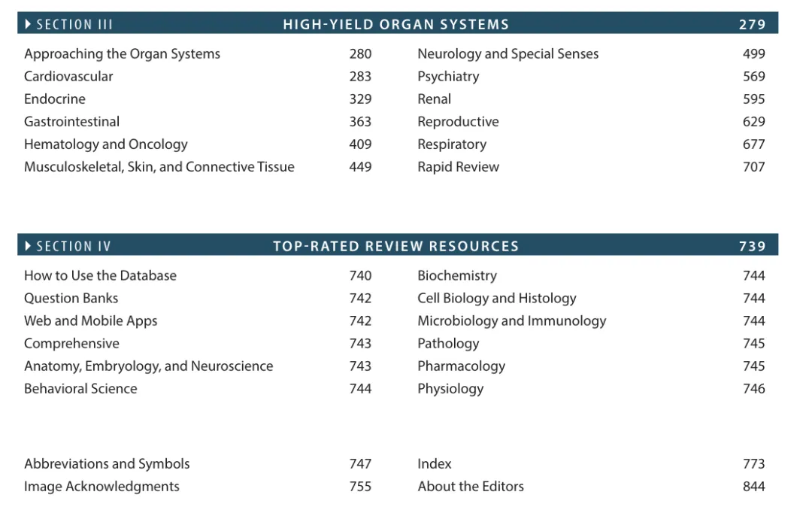Viewport: 812px width, 510px height.
Task: Open Abbreviations and Symbols entry
Action: (107, 464)
